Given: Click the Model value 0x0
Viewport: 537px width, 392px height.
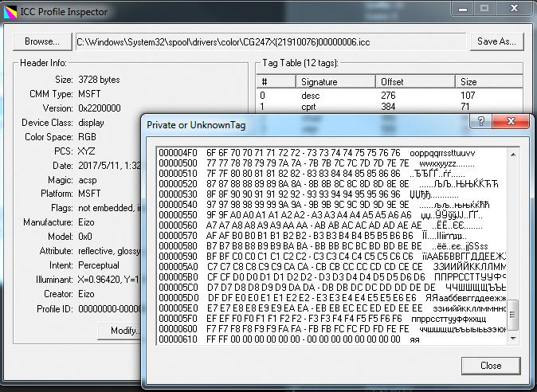Looking at the screenshot, I should click(x=85, y=237).
